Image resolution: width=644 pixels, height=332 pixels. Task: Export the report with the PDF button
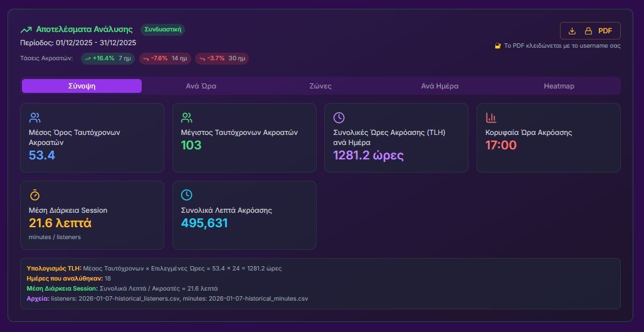(x=590, y=31)
